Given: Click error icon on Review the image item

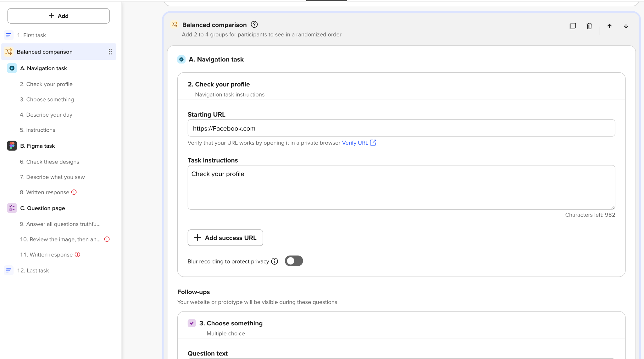Looking at the screenshot, I should (107, 239).
